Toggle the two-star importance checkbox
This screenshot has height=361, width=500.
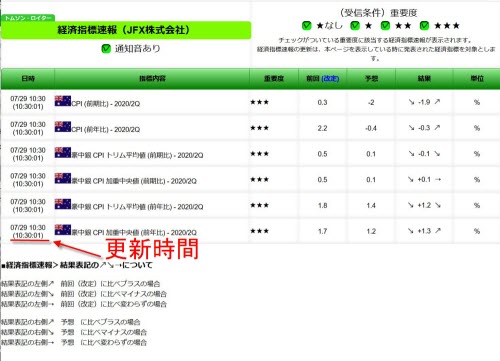(385, 25)
